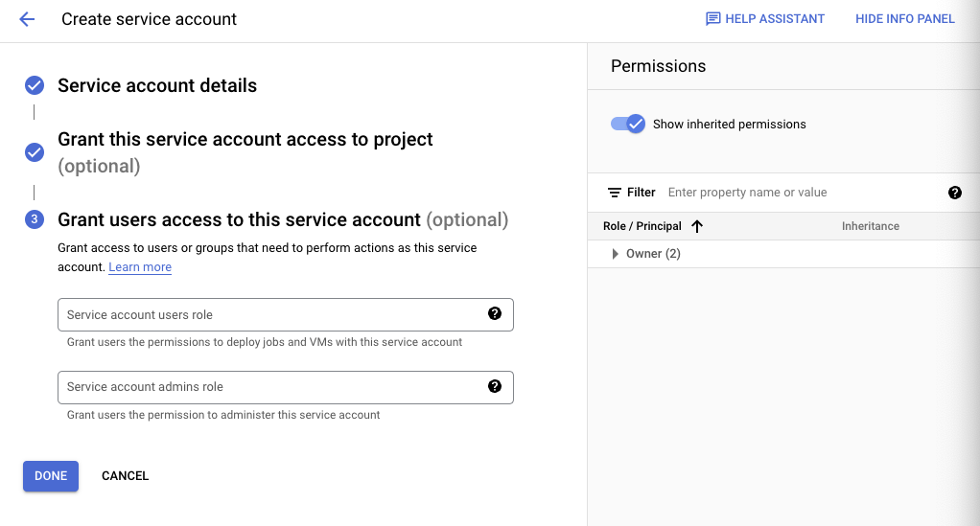Click help icon in users role field
The width and height of the screenshot is (980, 526).
495,314
